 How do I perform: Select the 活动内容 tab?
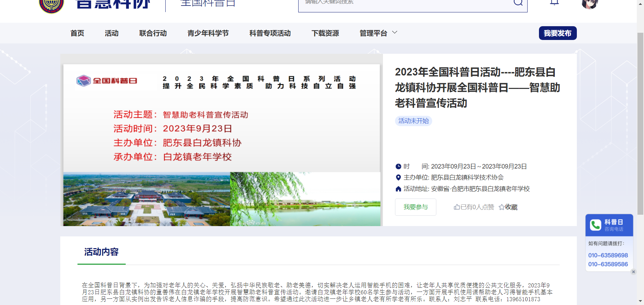[x=101, y=252]
